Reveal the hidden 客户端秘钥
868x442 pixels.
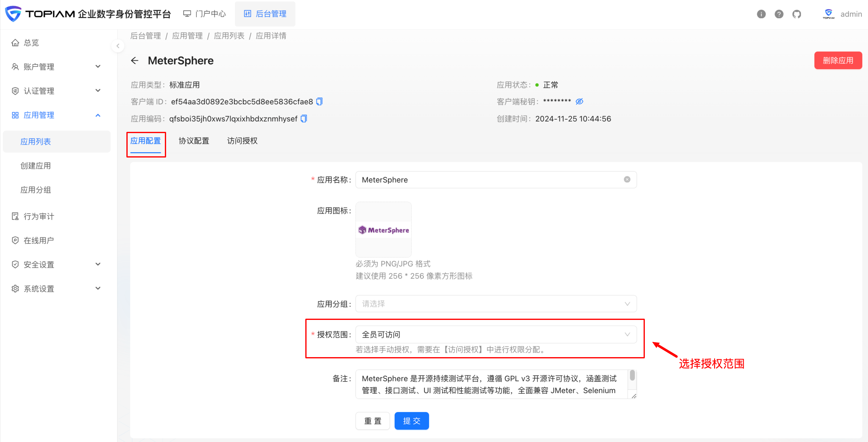(x=579, y=101)
